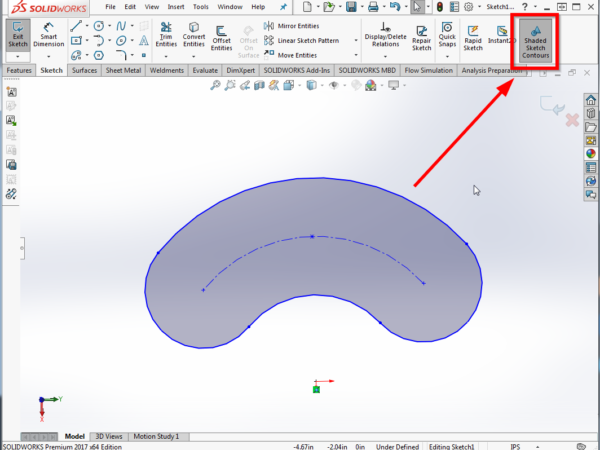Viewport: 600px width, 450px height.
Task: Click Mirror Entities command
Action: click(292, 26)
